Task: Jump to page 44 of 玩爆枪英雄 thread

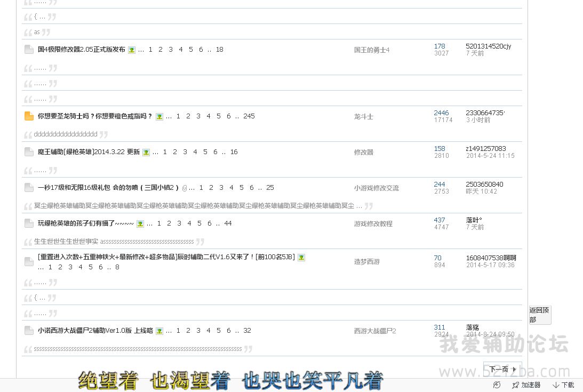Action: (228, 223)
